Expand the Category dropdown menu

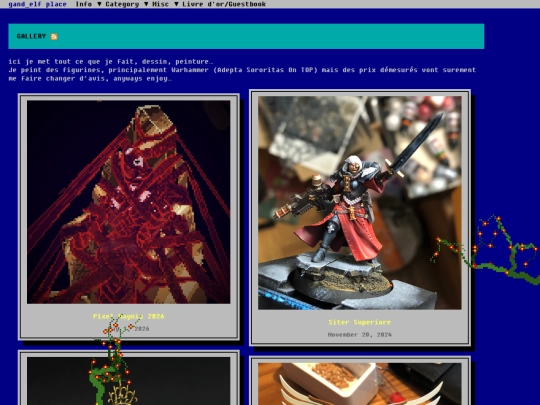pyautogui.click(x=126, y=4)
